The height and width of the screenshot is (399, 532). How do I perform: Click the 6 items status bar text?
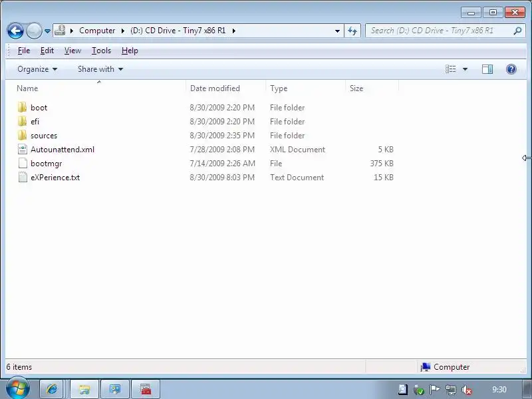coord(19,367)
